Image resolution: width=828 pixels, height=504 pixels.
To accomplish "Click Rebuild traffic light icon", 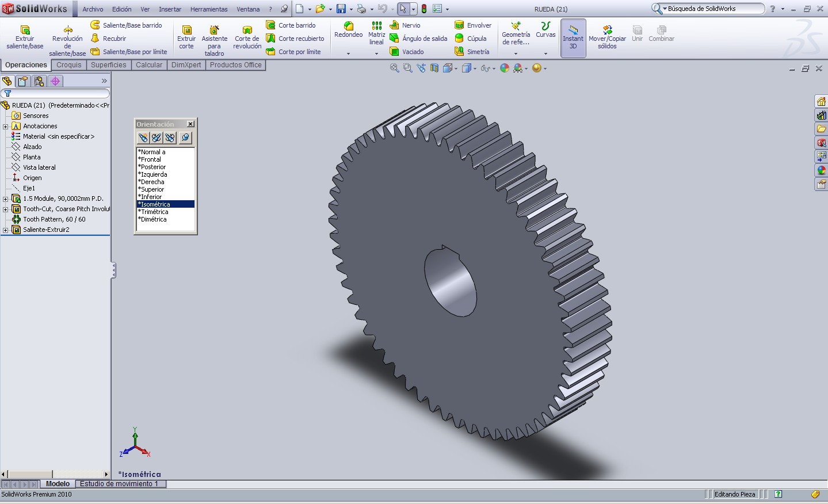I will tap(424, 9).
